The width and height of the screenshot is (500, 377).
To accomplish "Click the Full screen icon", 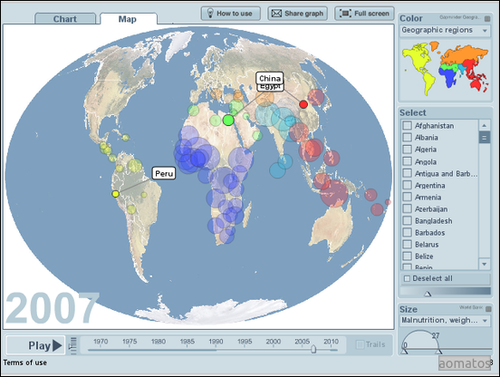I will coord(345,13).
